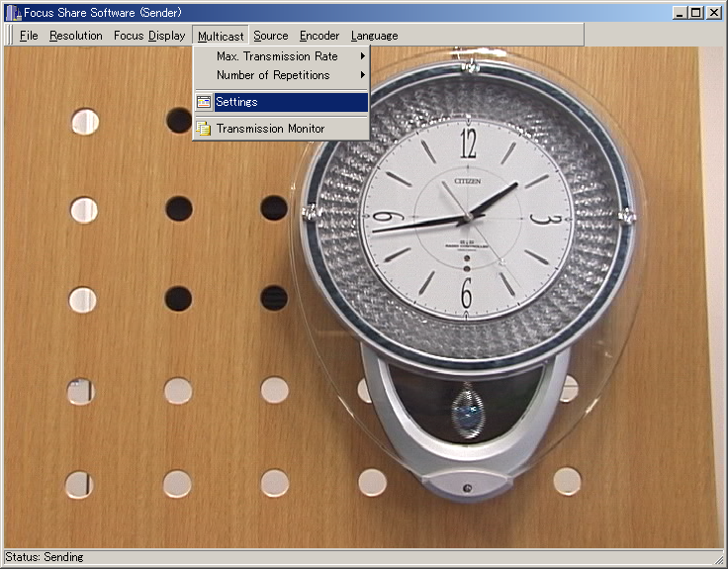Collapse the open Multicast menu

(x=220, y=36)
